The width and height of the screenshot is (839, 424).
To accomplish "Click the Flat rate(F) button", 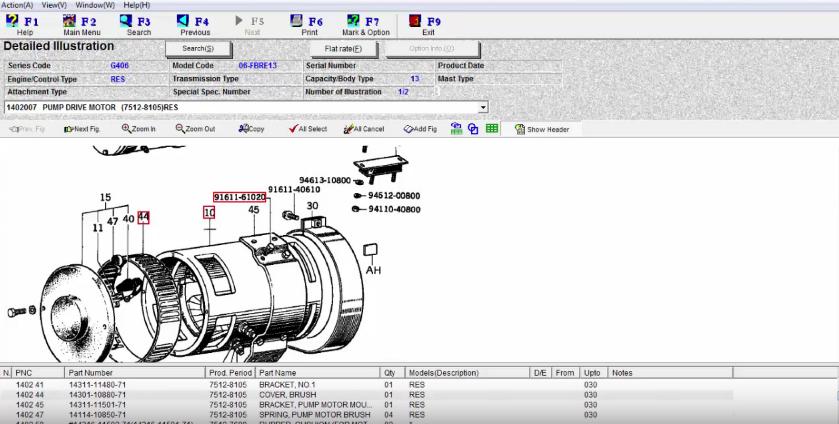I will (x=344, y=49).
